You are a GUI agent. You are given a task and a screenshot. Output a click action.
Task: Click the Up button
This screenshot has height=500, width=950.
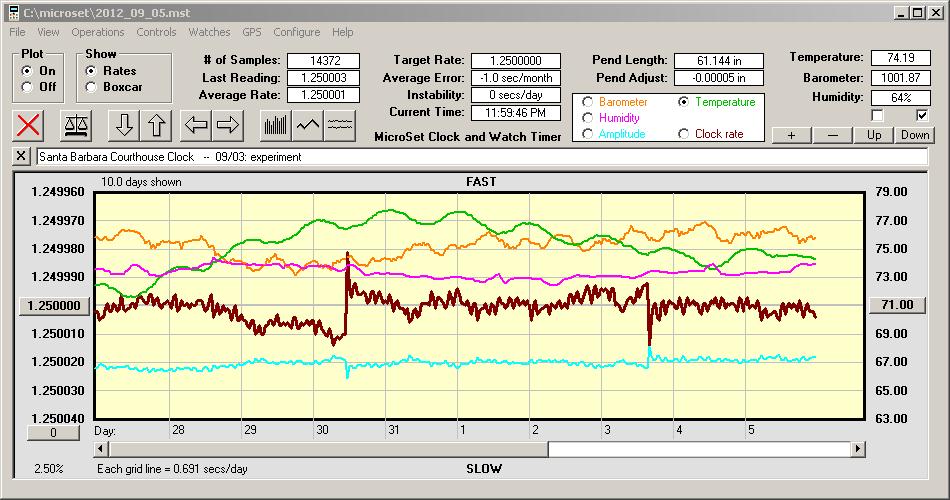pos(874,135)
